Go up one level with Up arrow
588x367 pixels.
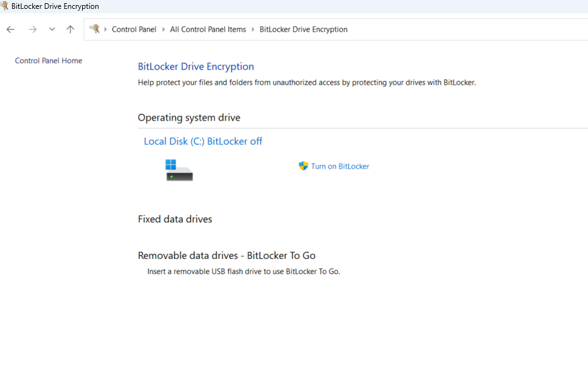(70, 29)
